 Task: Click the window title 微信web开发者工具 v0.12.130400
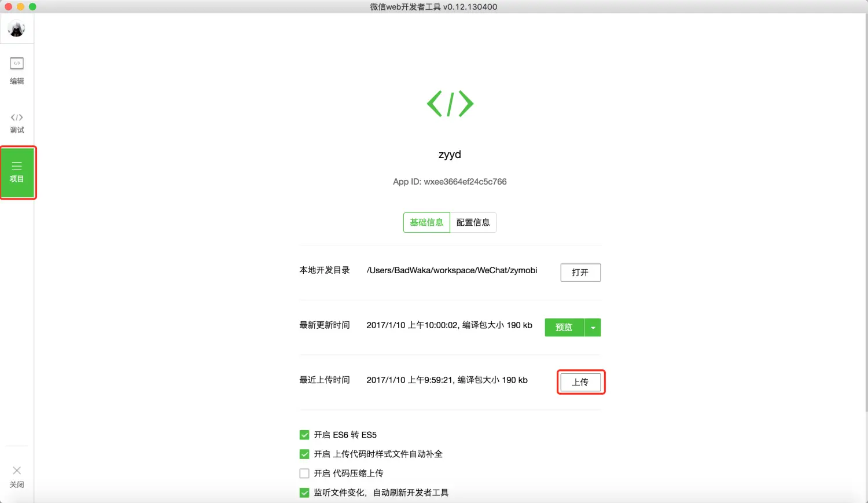(x=434, y=7)
